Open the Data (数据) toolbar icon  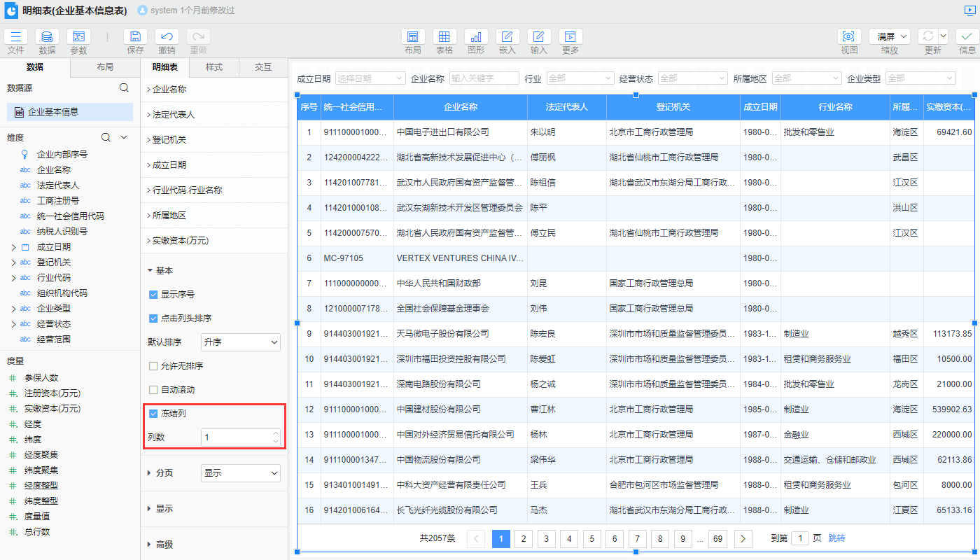[47, 37]
